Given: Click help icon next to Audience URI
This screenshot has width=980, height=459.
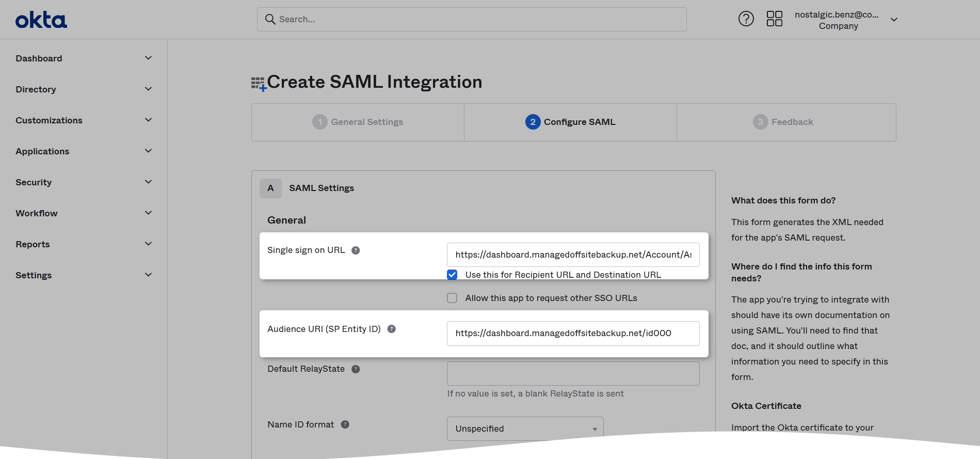Looking at the screenshot, I should click(392, 329).
